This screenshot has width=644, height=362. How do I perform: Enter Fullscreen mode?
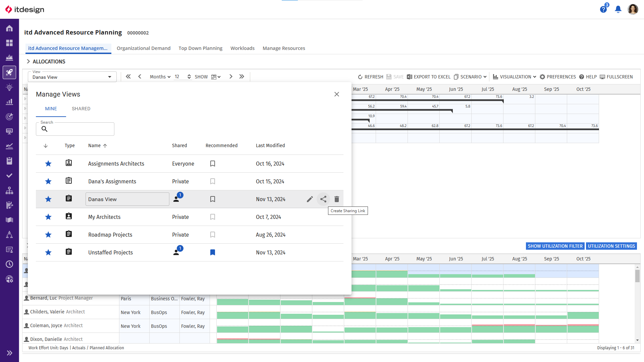tap(616, 77)
